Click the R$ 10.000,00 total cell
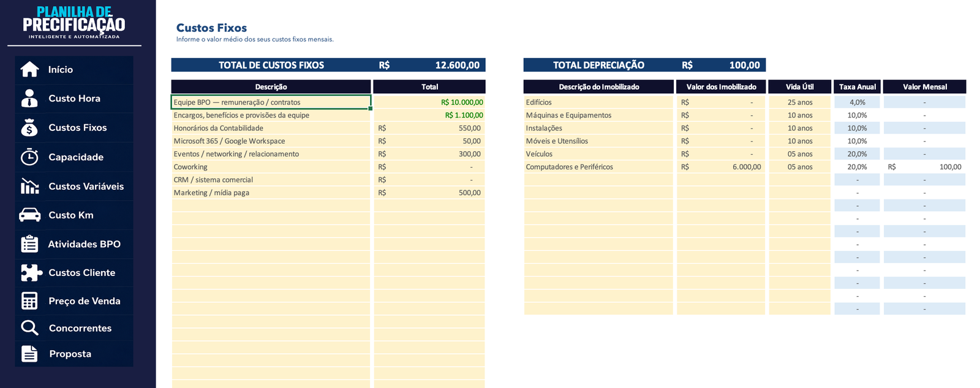The height and width of the screenshot is (388, 980). 429,102
